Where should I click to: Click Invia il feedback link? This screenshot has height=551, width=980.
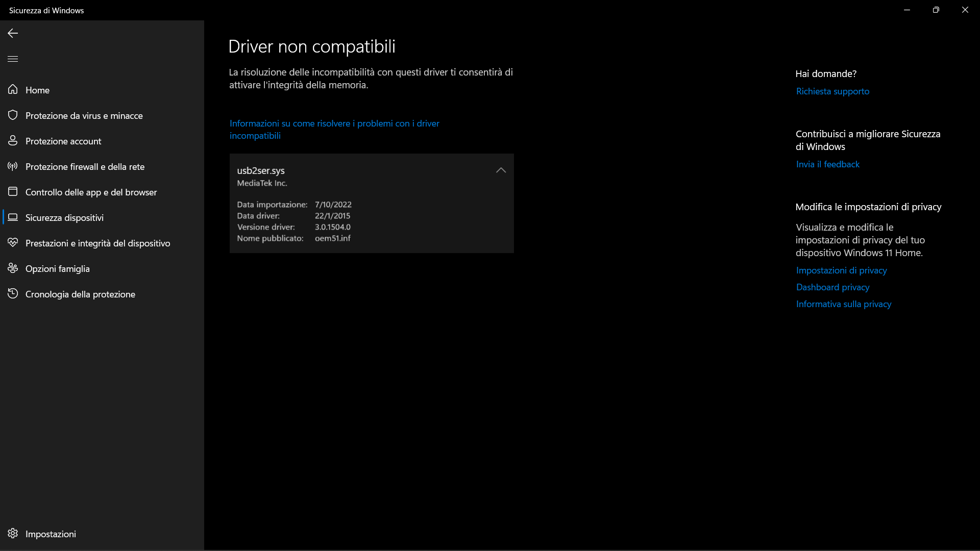(827, 164)
